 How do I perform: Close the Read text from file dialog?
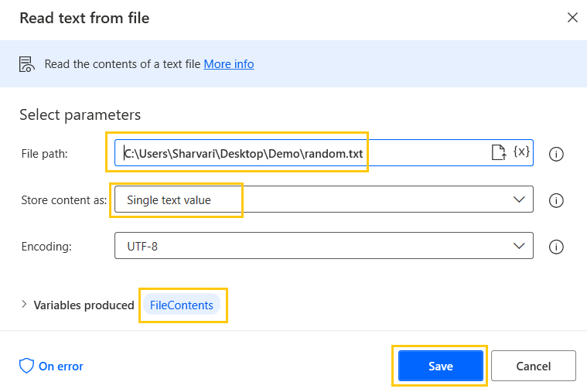[x=572, y=17]
